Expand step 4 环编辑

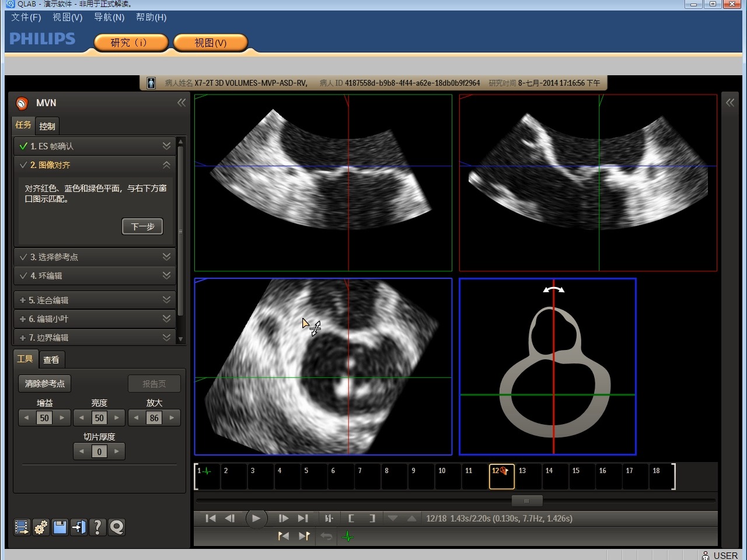tap(166, 275)
